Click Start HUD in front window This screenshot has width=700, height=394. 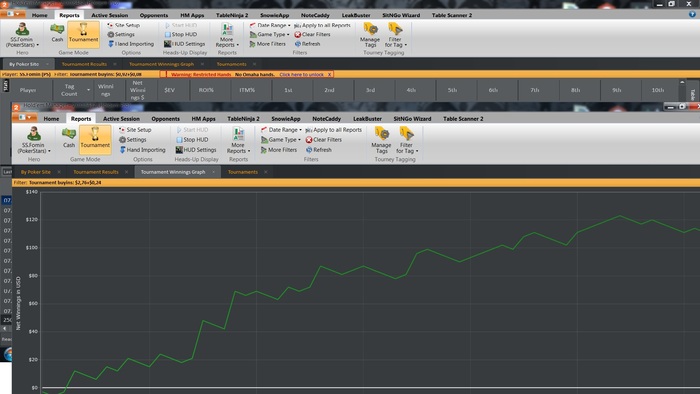click(192, 130)
